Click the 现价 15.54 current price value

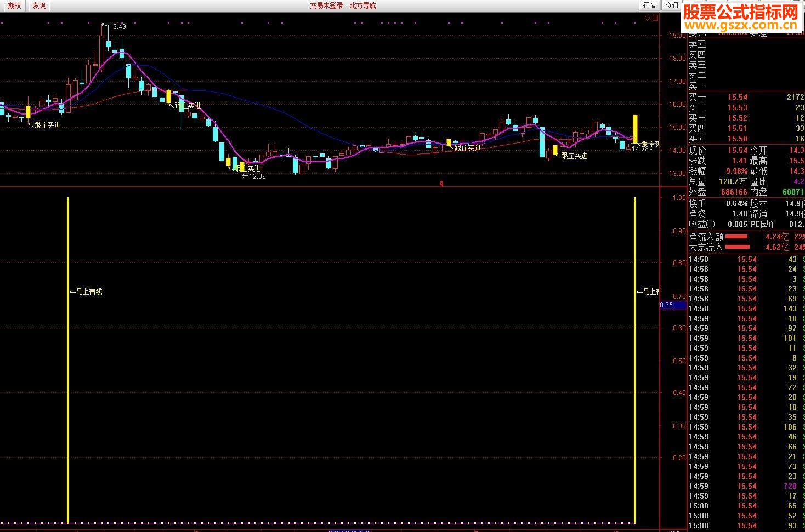[x=738, y=150]
